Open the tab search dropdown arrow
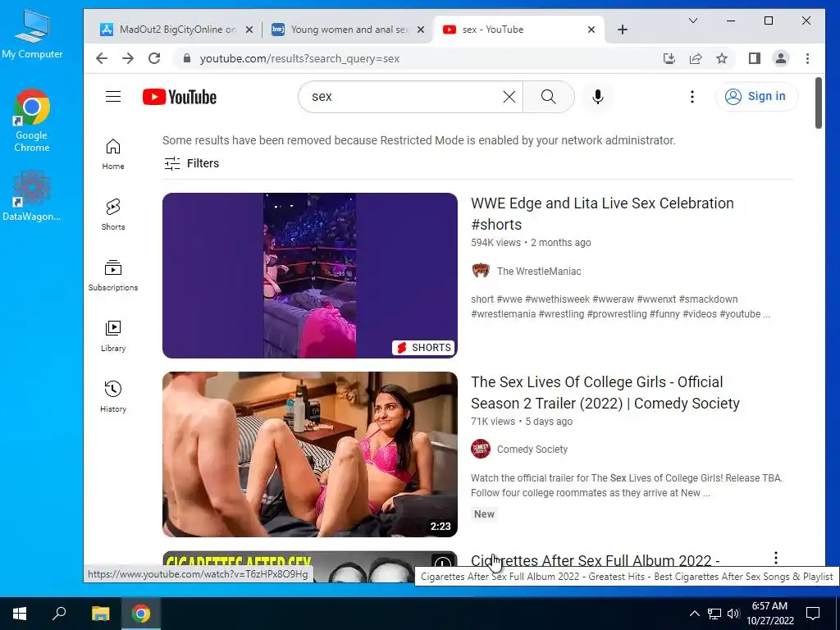840x630 pixels. tap(692, 21)
